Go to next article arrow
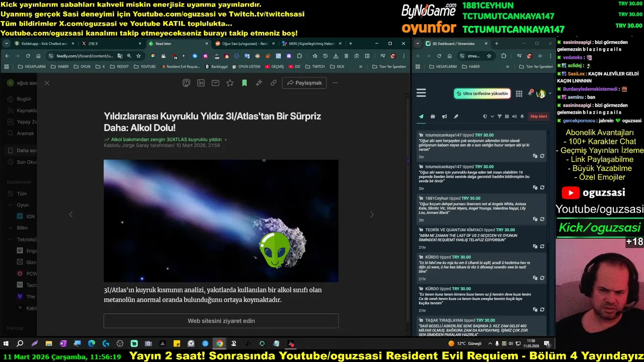The height and width of the screenshot is (362, 644). point(372,214)
